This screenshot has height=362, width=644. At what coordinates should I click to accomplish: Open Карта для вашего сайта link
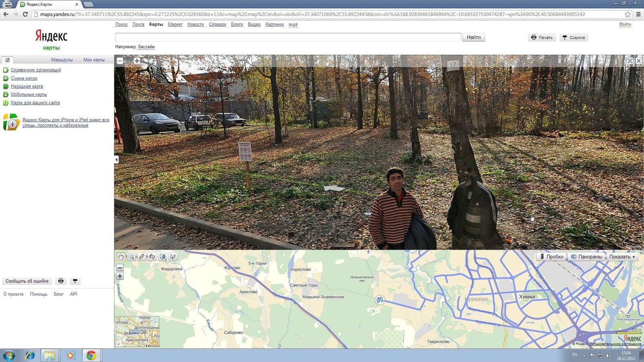(35, 103)
